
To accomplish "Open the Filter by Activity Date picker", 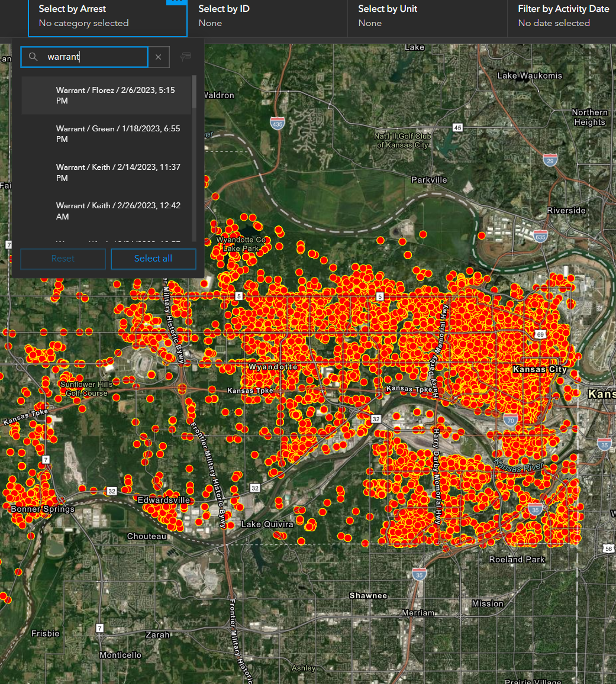I will coord(563,16).
